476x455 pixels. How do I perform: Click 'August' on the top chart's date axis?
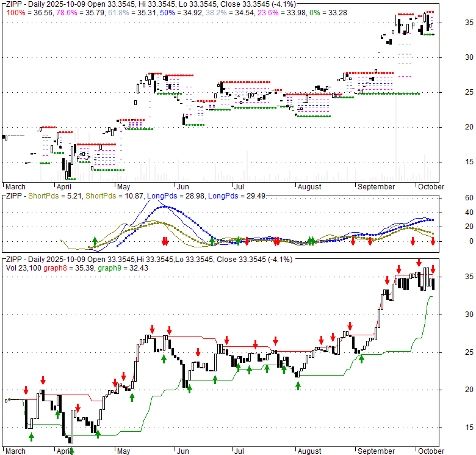[309, 187]
